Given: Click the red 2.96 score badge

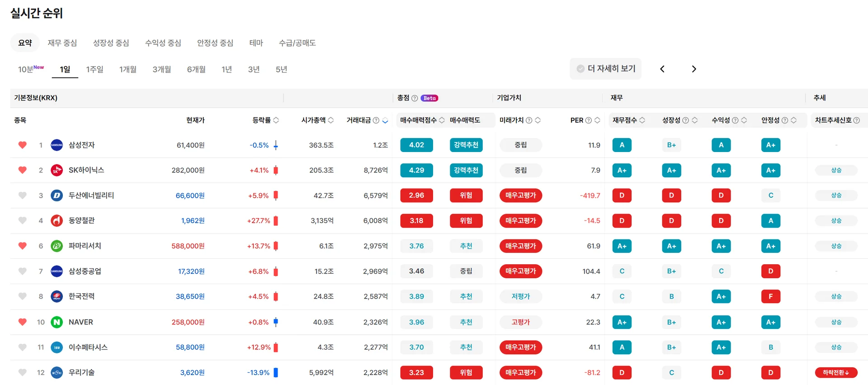Looking at the screenshot, I should (x=416, y=195).
